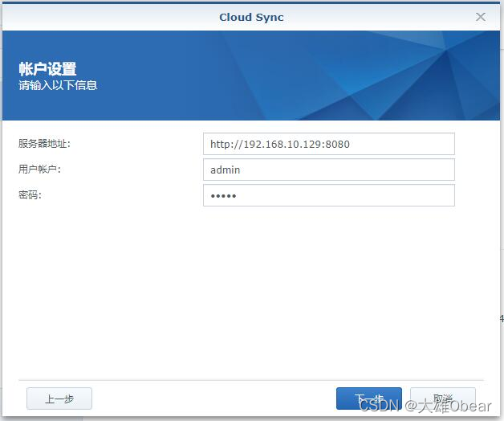Click the 请输入以下信息 subtitle

pyautogui.click(x=58, y=85)
